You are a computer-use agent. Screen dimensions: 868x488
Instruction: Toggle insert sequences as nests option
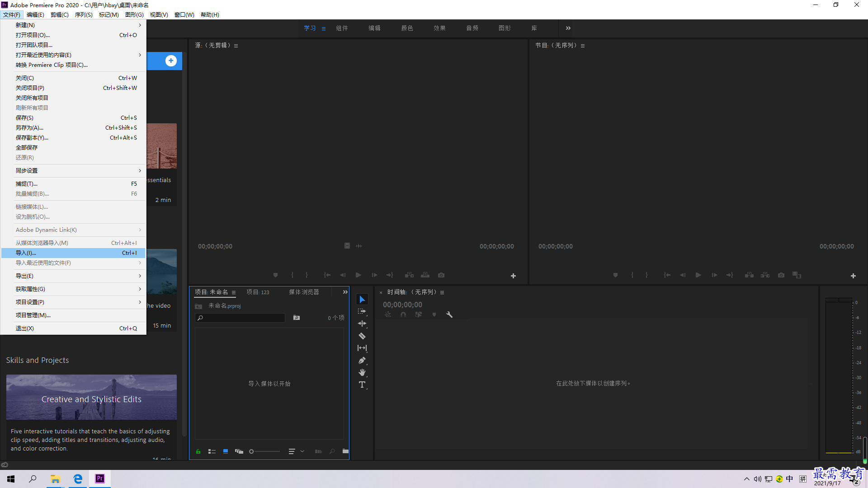pyautogui.click(x=388, y=314)
